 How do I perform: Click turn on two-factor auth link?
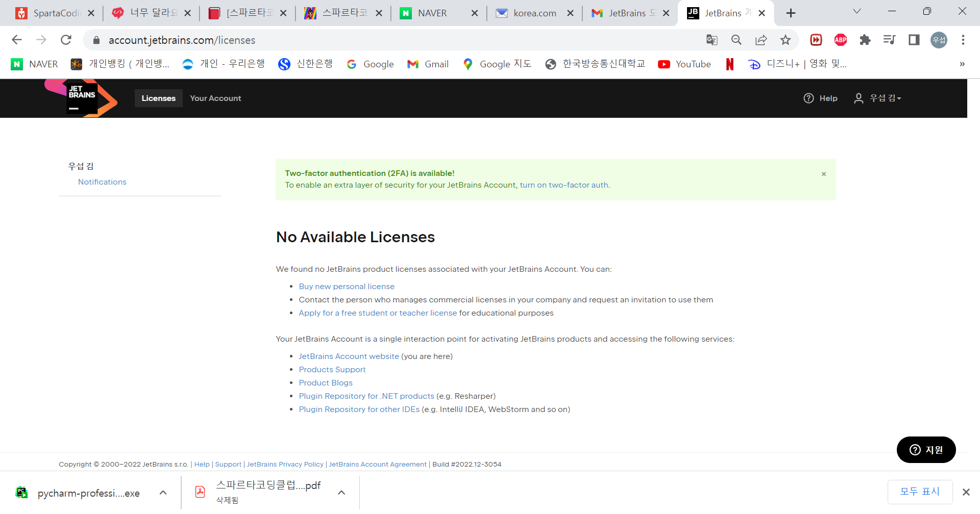coord(564,185)
